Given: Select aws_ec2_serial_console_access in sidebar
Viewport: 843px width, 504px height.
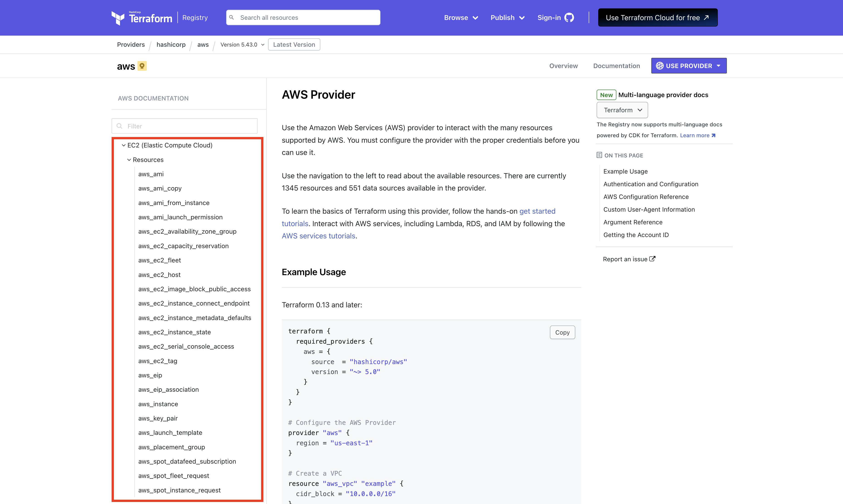Looking at the screenshot, I should [186, 347].
